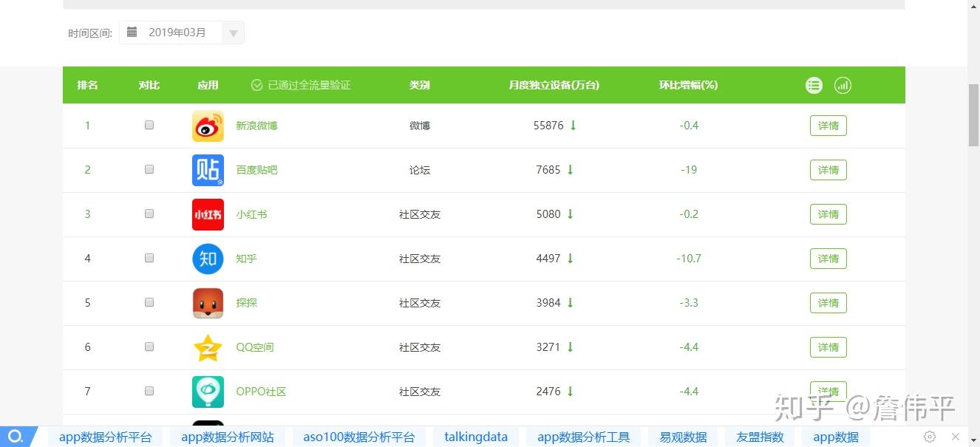Tick compare checkbox for 小红书
Viewport: 980px width, 447px height.
coord(149,214)
